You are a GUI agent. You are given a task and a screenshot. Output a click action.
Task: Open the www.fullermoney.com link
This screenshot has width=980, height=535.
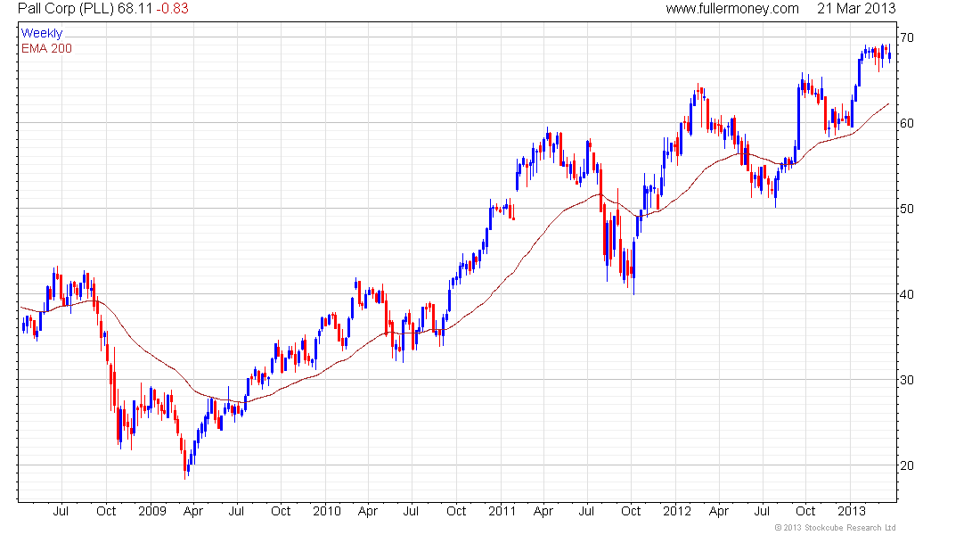(731, 9)
